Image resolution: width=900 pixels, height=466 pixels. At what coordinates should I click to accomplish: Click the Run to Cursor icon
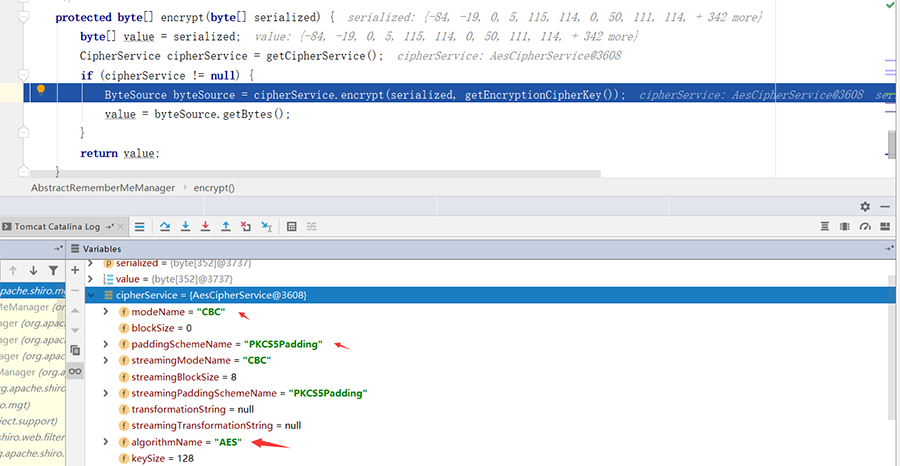[266, 227]
